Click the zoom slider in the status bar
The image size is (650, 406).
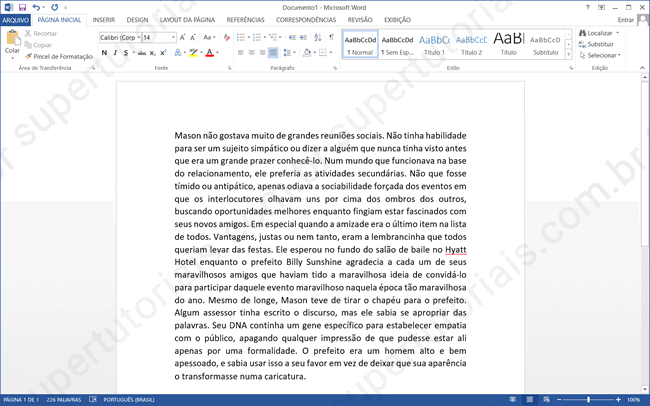click(x=590, y=400)
